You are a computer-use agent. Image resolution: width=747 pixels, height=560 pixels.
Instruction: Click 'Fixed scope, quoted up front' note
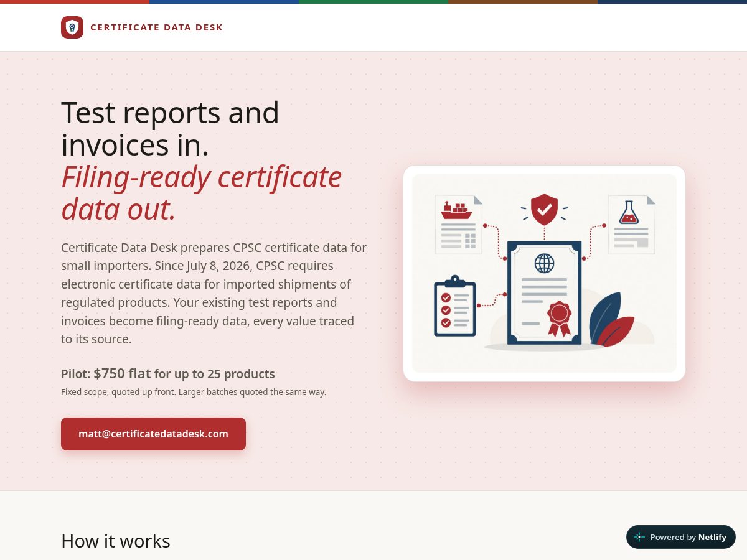[194, 392]
